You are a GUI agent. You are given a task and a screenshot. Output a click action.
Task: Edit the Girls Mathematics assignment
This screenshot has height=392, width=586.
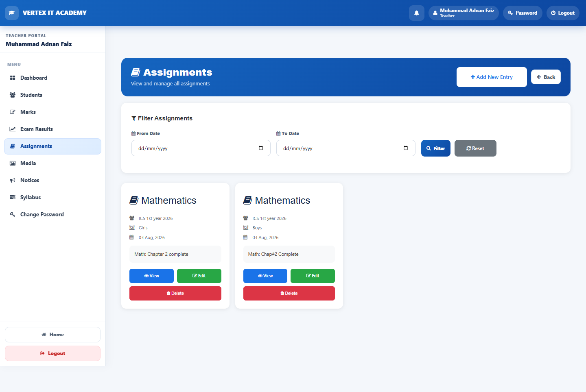(x=199, y=276)
